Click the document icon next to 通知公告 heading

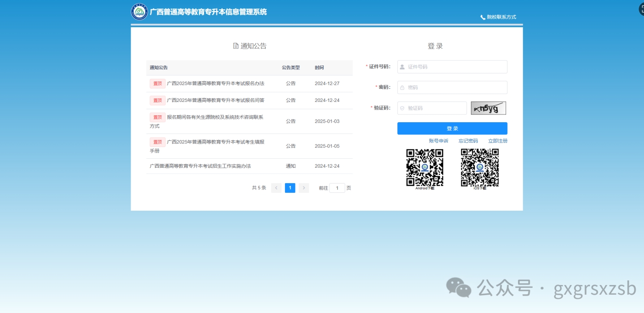[x=236, y=46]
